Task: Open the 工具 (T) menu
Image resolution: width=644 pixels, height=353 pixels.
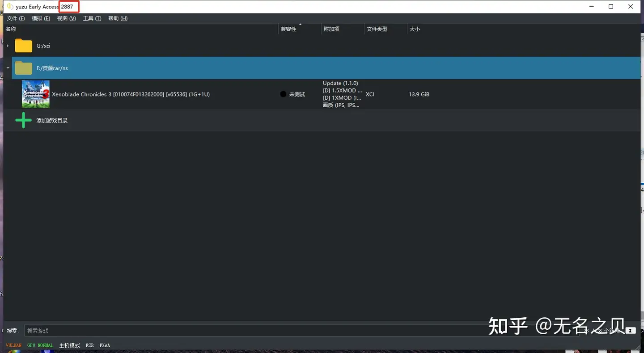Action: tap(92, 18)
